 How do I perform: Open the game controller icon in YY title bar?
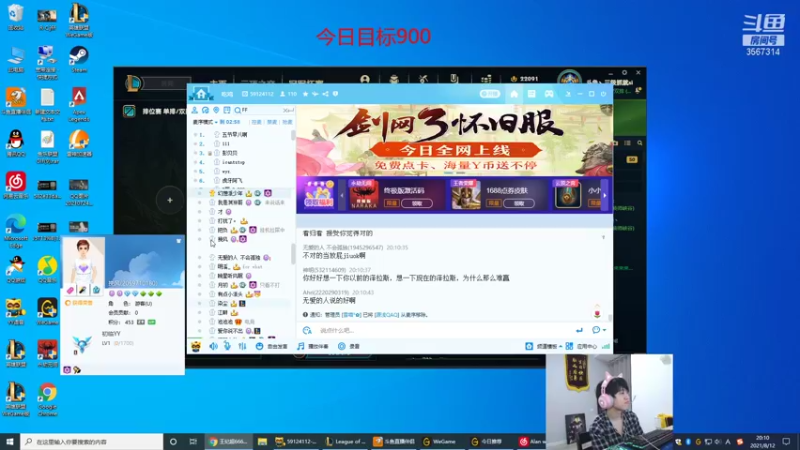click(x=548, y=94)
